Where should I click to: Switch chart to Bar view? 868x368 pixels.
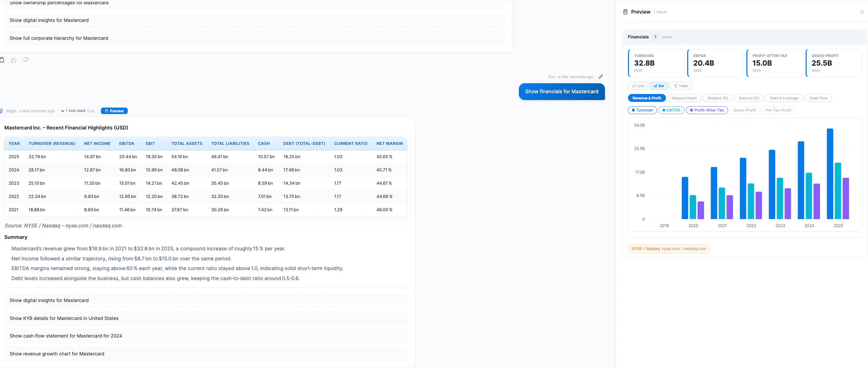tap(659, 86)
